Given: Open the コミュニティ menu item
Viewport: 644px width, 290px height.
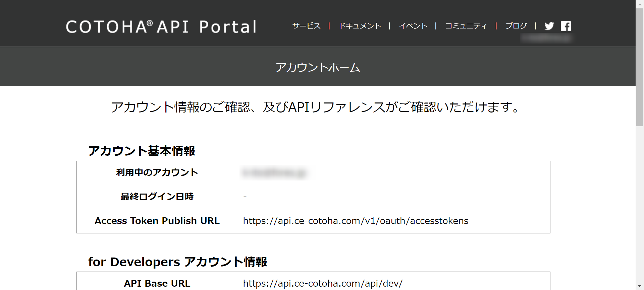Looking at the screenshot, I should tap(466, 26).
